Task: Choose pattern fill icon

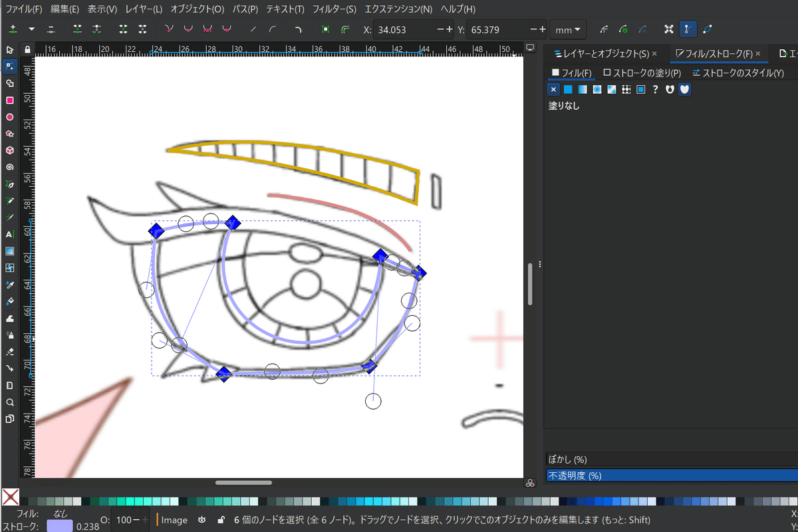Action: [x=626, y=89]
